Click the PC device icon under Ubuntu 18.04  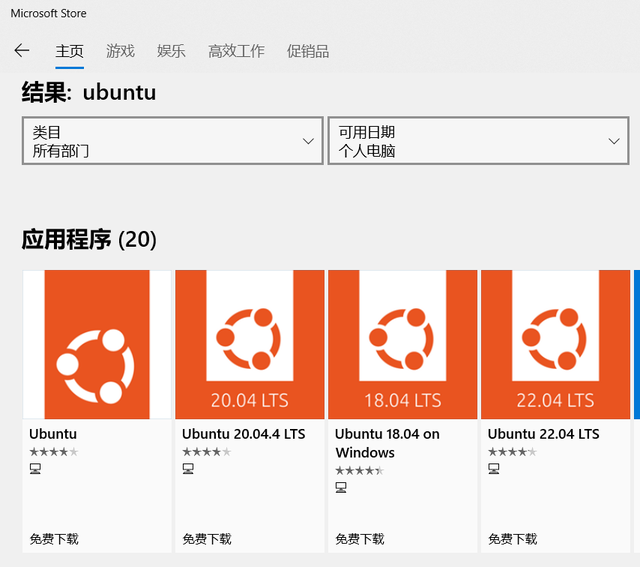[341, 487]
